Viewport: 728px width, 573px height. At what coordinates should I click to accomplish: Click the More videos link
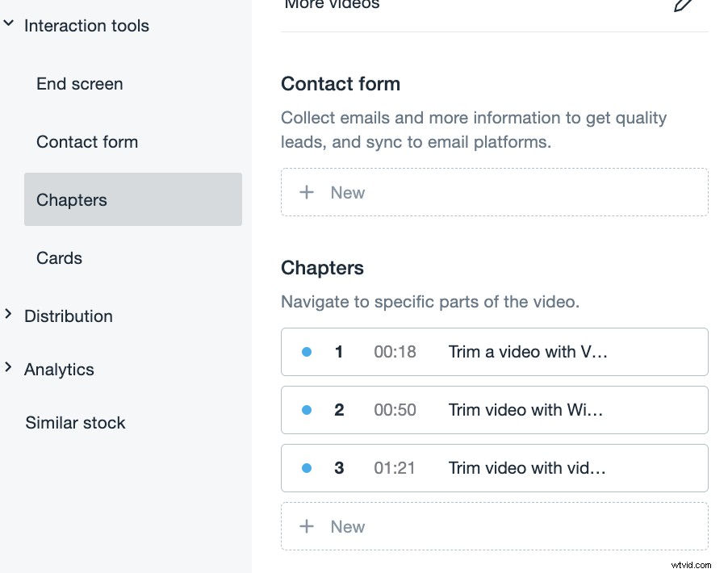[x=331, y=5]
